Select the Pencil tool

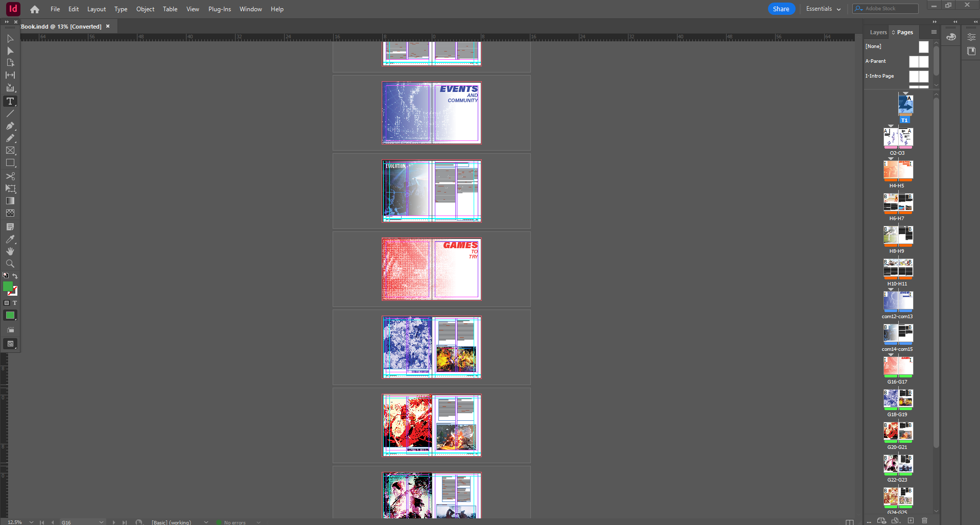pyautogui.click(x=10, y=138)
